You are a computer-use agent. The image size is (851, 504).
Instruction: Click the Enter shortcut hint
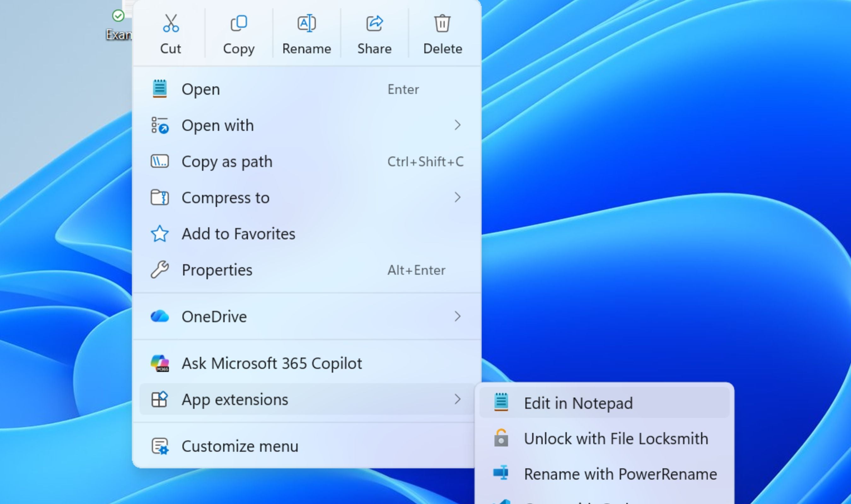point(403,89)
